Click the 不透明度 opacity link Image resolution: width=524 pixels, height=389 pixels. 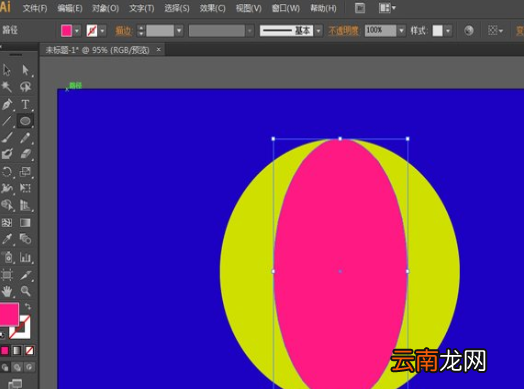point(343,31)
